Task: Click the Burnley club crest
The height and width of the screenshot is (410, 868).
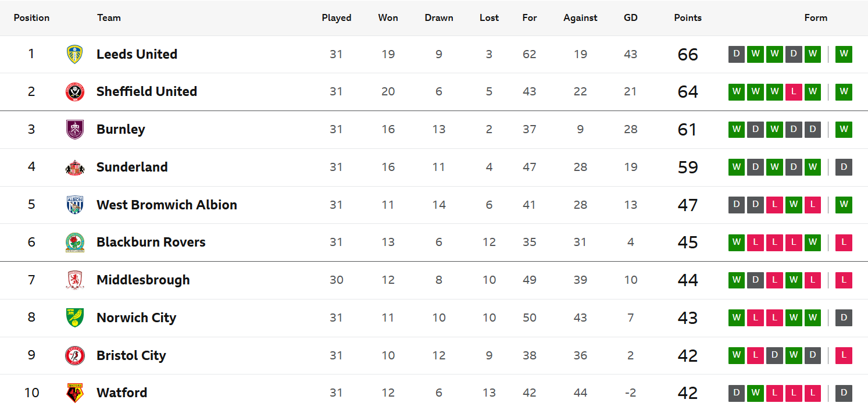Action: 75,129
